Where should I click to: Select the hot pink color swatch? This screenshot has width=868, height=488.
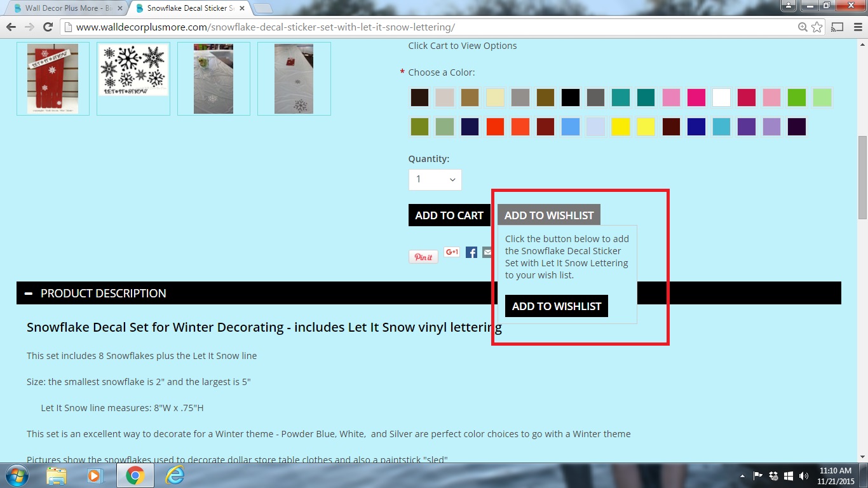tap(696, 98)
